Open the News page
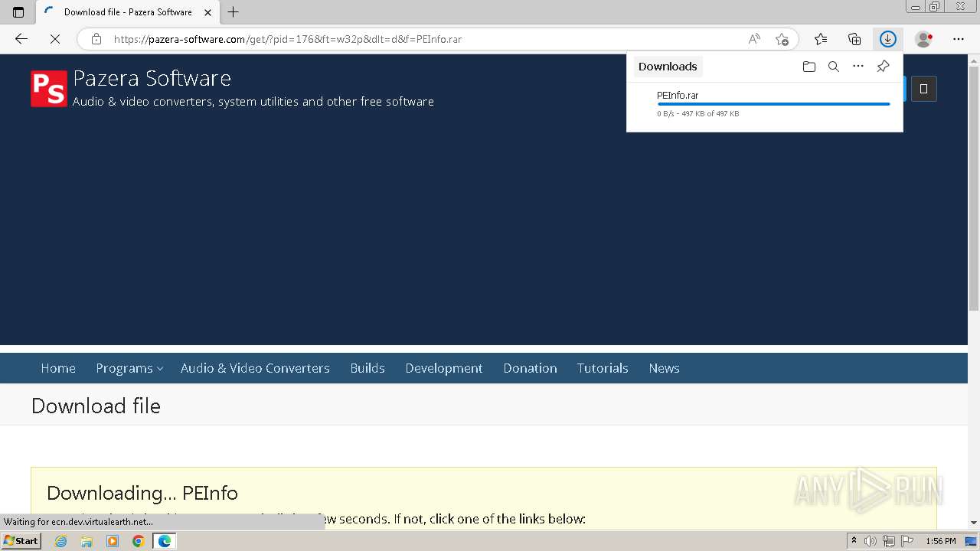Image resolution: width=980 pixels, height=551 pixels. tap(664, 368)
